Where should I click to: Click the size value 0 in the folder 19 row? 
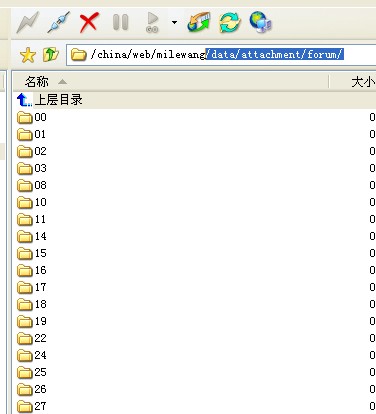pos(372,321)
